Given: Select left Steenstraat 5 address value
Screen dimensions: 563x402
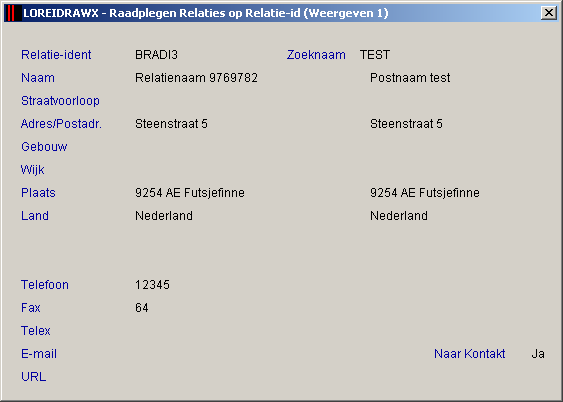Looking at the screenshot, I should click(171, 123).
